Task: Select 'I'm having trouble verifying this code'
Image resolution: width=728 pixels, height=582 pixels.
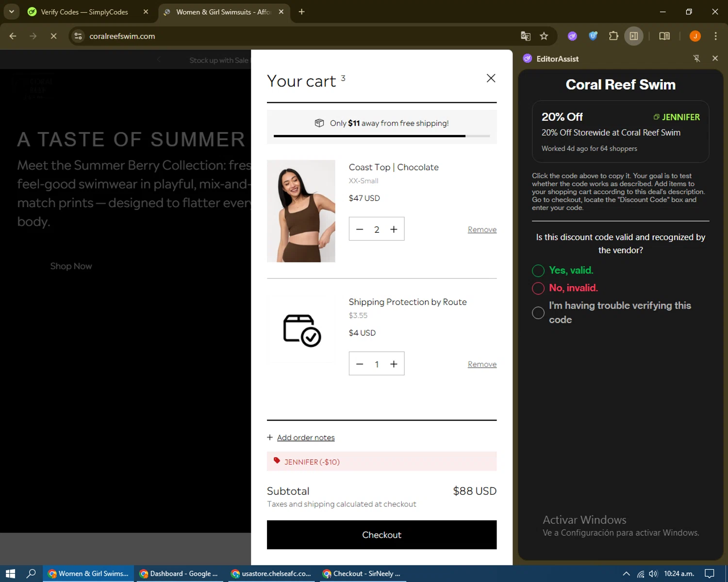Action: (538, 313)
